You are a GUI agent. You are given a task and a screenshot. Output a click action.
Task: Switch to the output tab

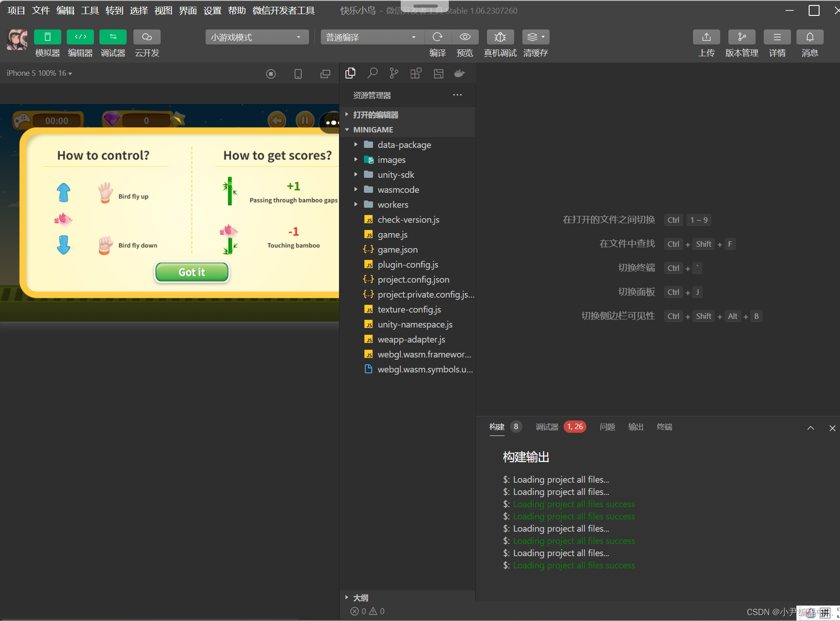pos(636,427)
